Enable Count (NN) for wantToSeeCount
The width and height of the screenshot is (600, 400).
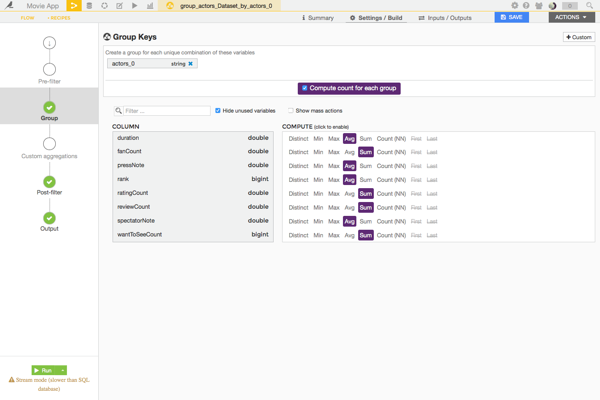[x=391, y=235]
